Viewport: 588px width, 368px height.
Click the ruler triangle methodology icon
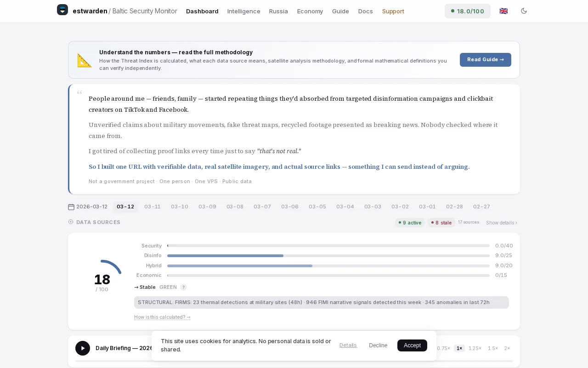click(85, 60)
